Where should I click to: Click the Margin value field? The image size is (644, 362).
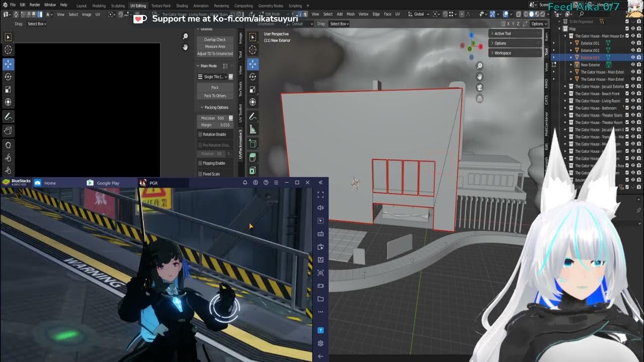click(x=215, y=125)
